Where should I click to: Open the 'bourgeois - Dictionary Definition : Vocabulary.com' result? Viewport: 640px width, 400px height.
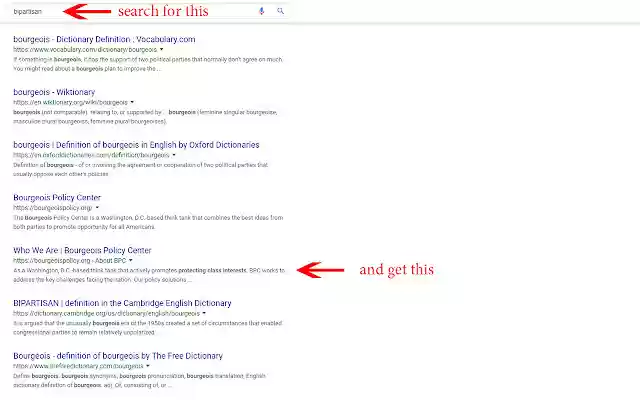(x=104, y=39)
